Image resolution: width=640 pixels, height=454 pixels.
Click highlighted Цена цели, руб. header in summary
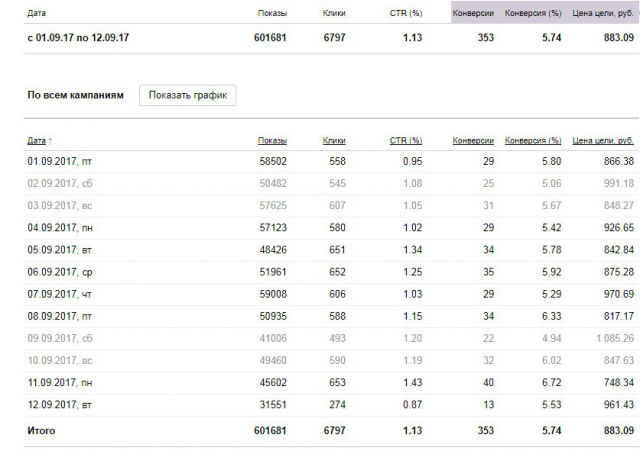(x=603, y=13)
